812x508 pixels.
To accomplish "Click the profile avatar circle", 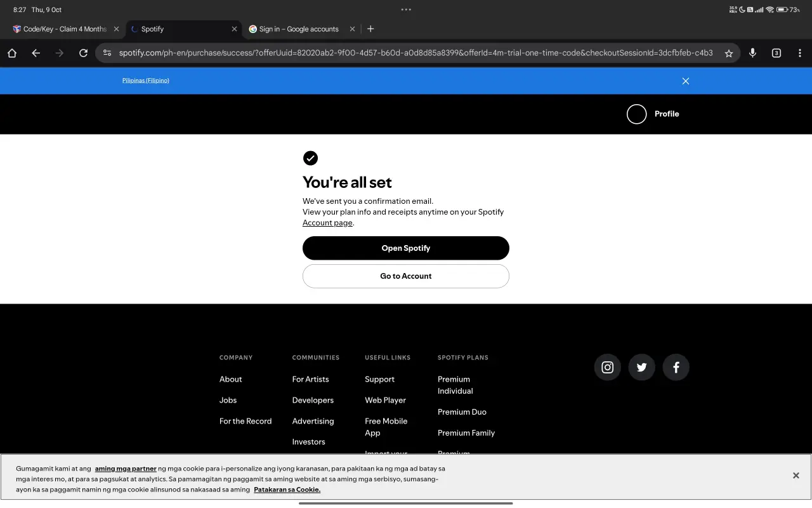I will [636, 114].
